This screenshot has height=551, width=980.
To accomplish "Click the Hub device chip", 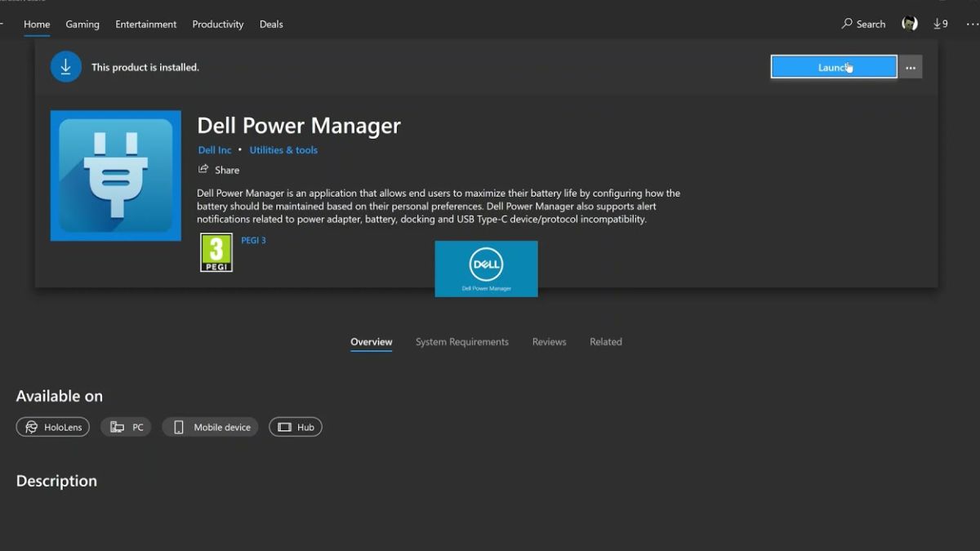I will pyautogui.click(x=296, y=427).
